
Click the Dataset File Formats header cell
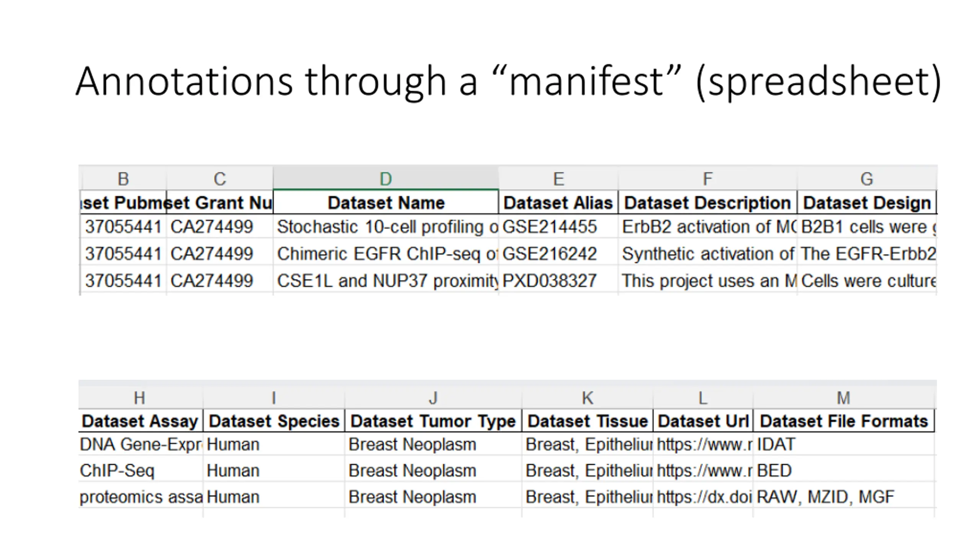pos(844,421)
